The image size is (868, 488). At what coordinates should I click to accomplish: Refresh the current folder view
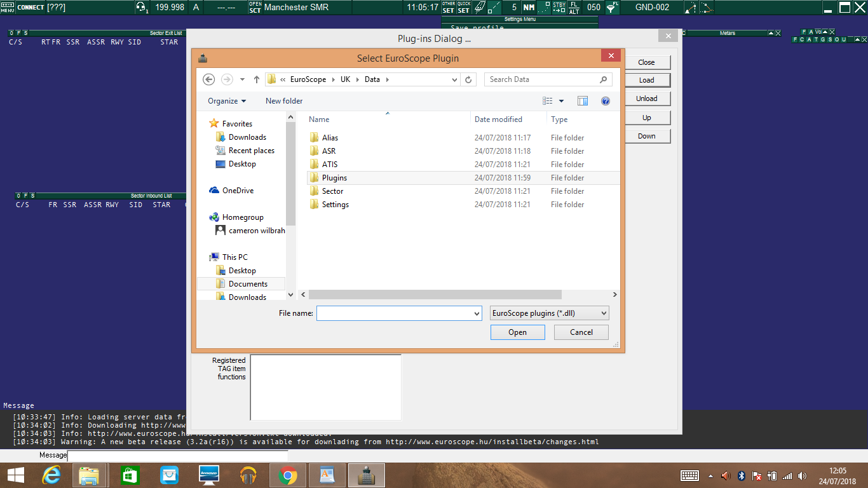pos(468,79)
